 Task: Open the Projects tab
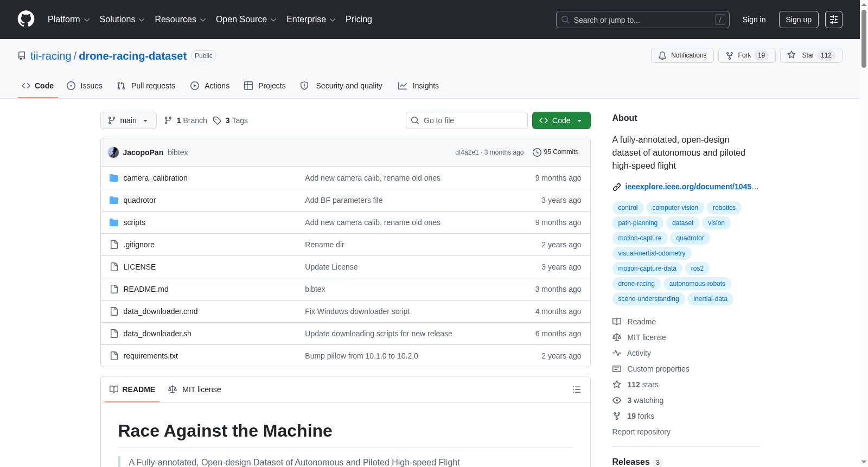coord(265,86)
